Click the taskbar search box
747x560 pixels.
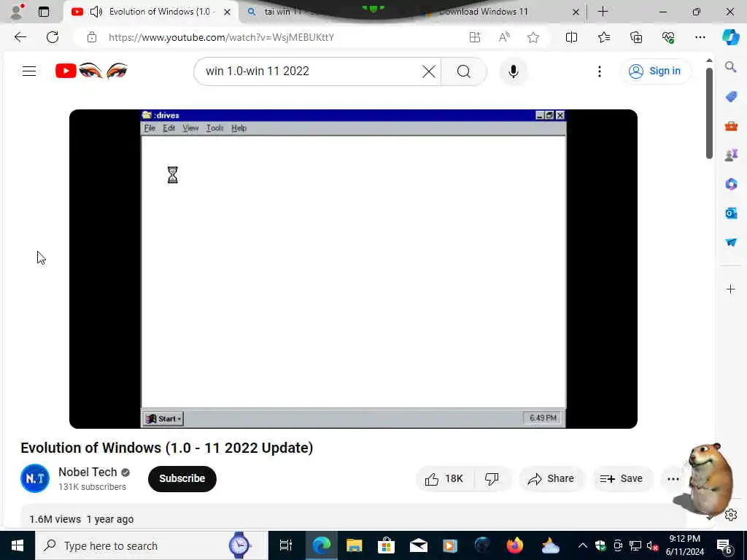[x=152, y=545]
